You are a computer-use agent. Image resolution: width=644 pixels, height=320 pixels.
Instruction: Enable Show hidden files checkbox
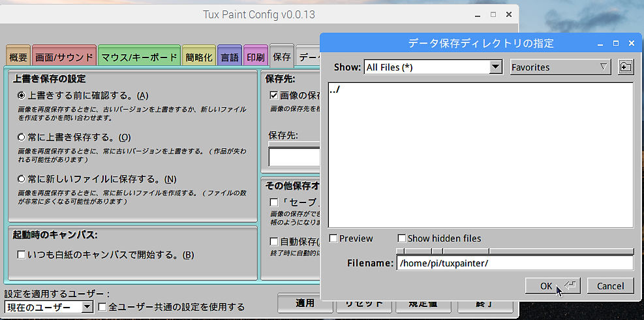click(x=402, y=238)
